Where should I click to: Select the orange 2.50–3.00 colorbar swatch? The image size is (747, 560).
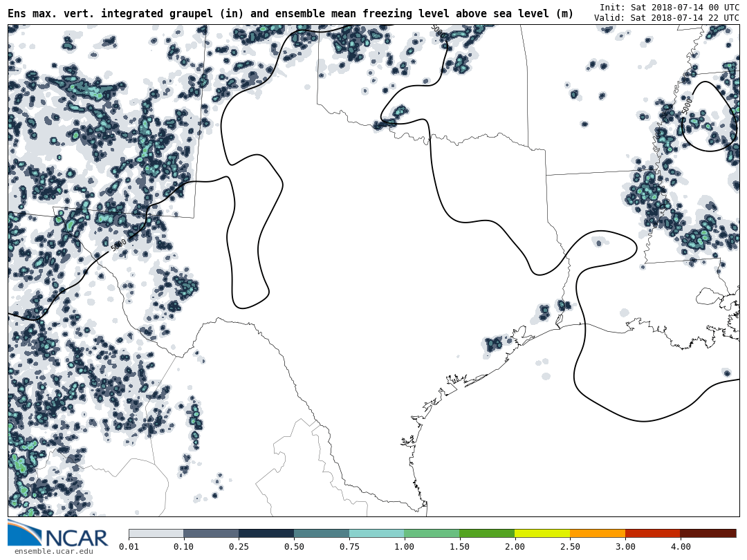[x=598, y=533]
